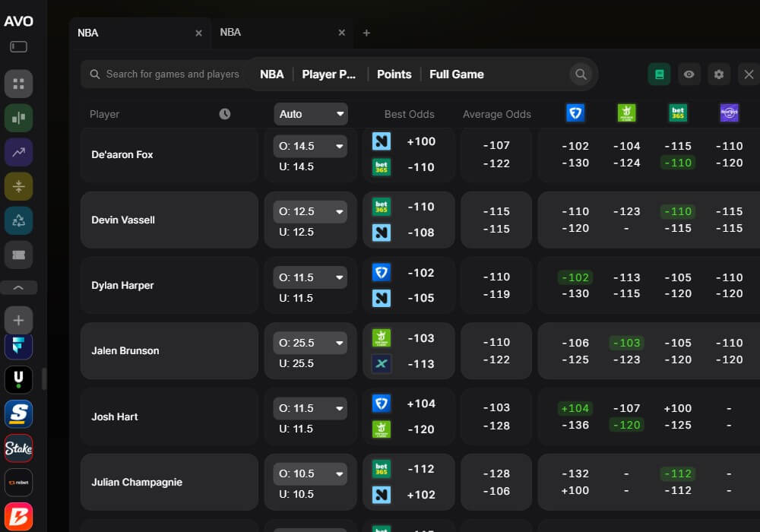
Task: Open the purple trending chart sidebar icon
Action: click(x=18, y=152)
